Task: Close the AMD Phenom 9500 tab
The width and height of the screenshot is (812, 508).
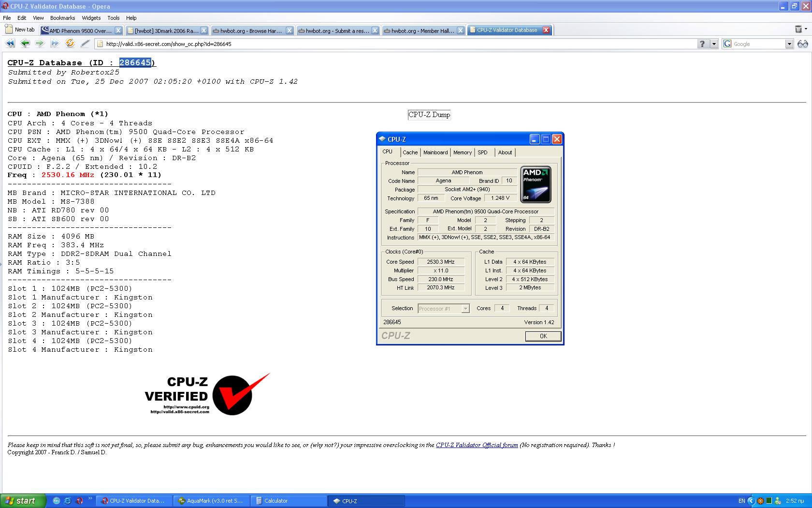Action: 118,30
